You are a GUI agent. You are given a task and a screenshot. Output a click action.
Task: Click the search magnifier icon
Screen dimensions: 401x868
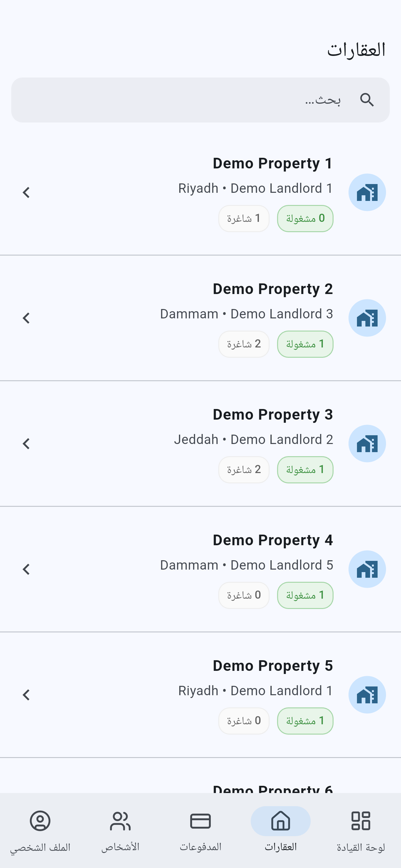click(x=367, y=100)
